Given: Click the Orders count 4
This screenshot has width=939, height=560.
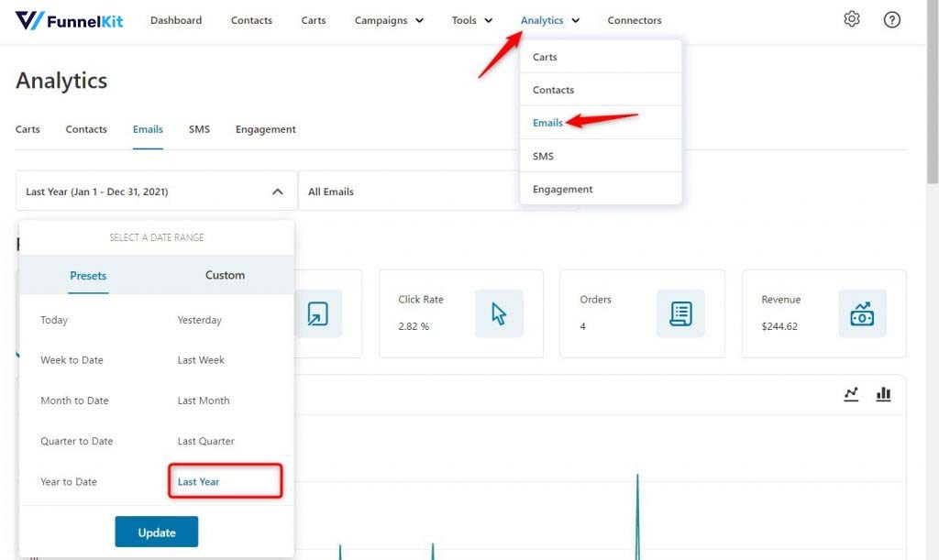Looking at the screenshot, I should (x=582, y=326).
